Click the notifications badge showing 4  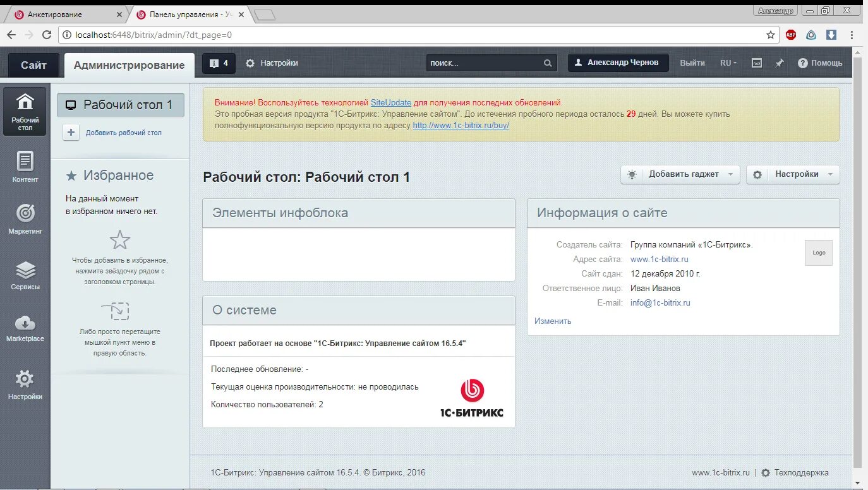pyautogui.click(x=219, y=63)
